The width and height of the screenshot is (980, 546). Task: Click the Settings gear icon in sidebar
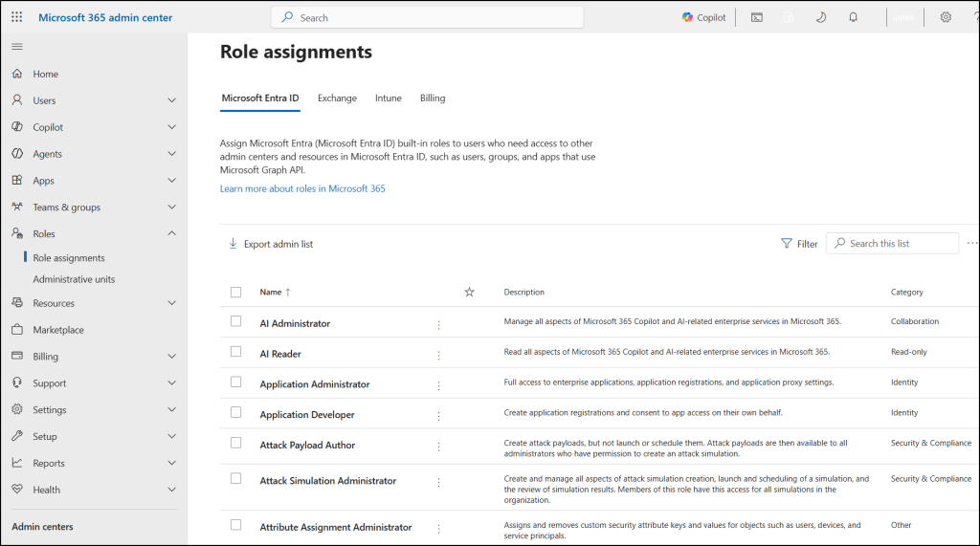tap(17, 409)
